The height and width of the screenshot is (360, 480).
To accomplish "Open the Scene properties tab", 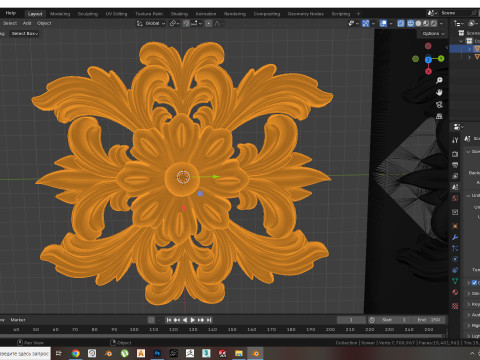I will 455,187.
